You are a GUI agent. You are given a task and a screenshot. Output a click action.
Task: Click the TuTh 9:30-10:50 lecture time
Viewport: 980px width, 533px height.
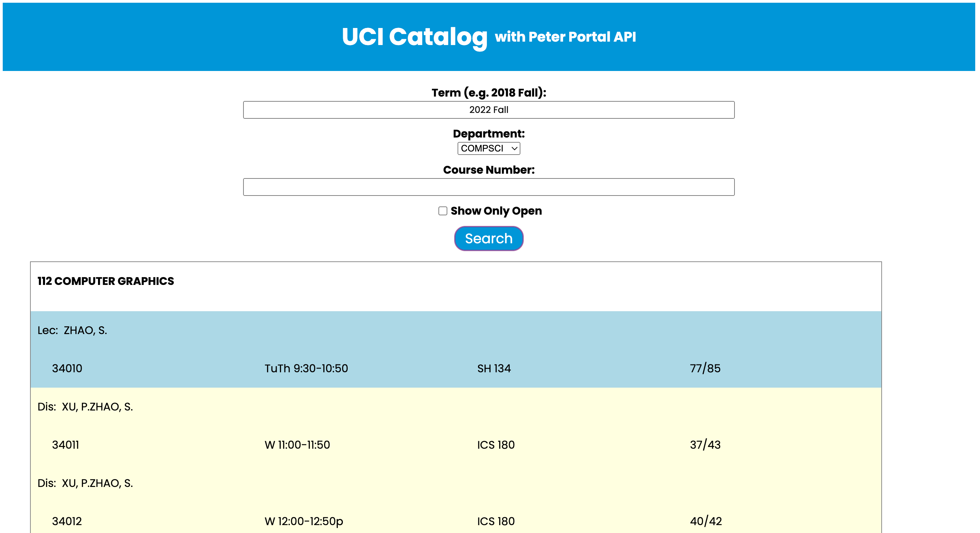(x=306, y=369)
